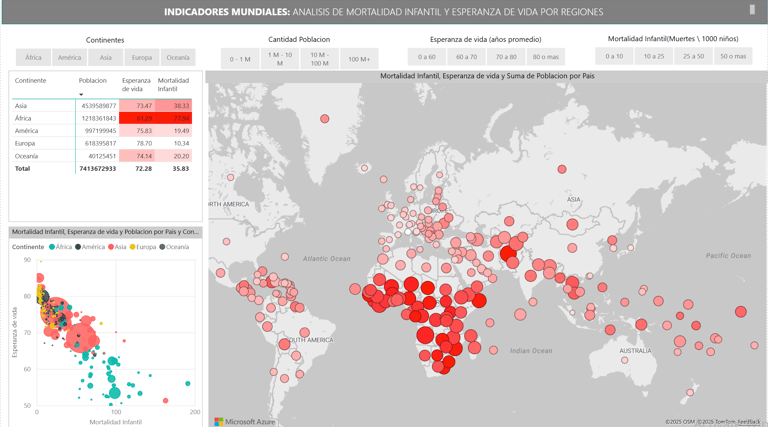Viewport: 768px width, 427px height.
Task: Click the scatter chart title bar
Action: (x=105, y=232)
